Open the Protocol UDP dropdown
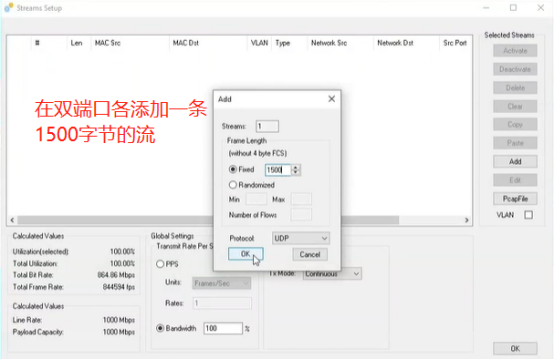This screenshot has height=360, width=554. tap(301, 238)
